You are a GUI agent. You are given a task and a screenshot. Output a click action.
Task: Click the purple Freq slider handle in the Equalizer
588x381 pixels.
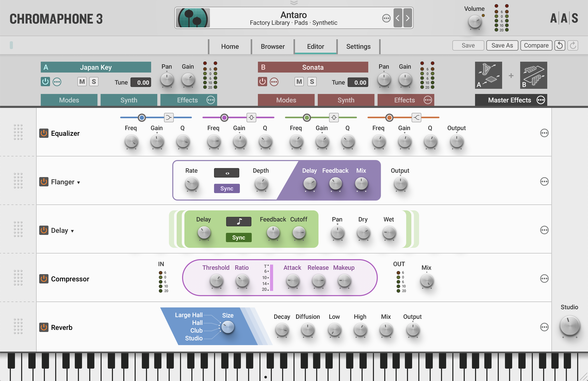(224, 117)
